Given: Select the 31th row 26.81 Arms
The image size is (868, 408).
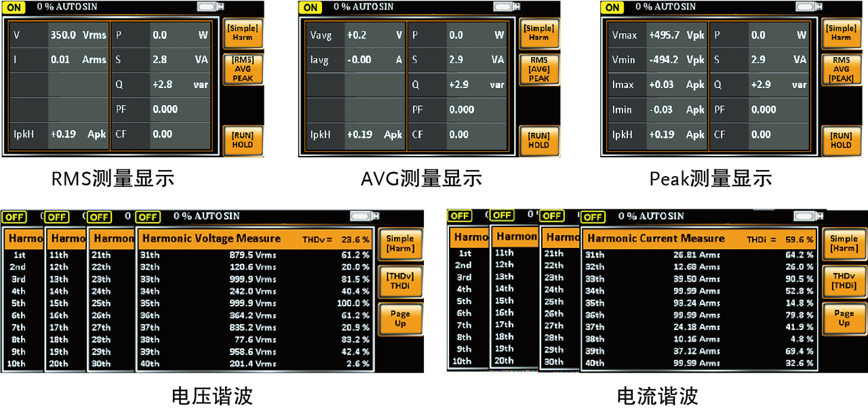Looking at the screenshot, I should (699, 255).
